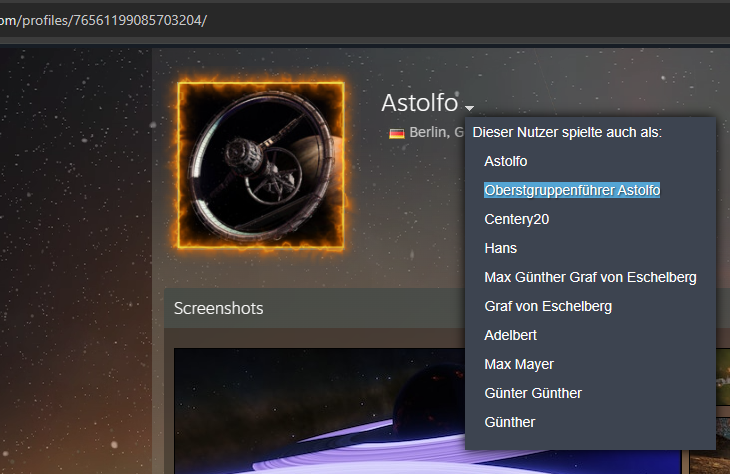Viewport: 730px width, 474px height.
Task: Select highlighted 'Oberstgruppenführer Astolfo' entry
Action: pos(571,190)
